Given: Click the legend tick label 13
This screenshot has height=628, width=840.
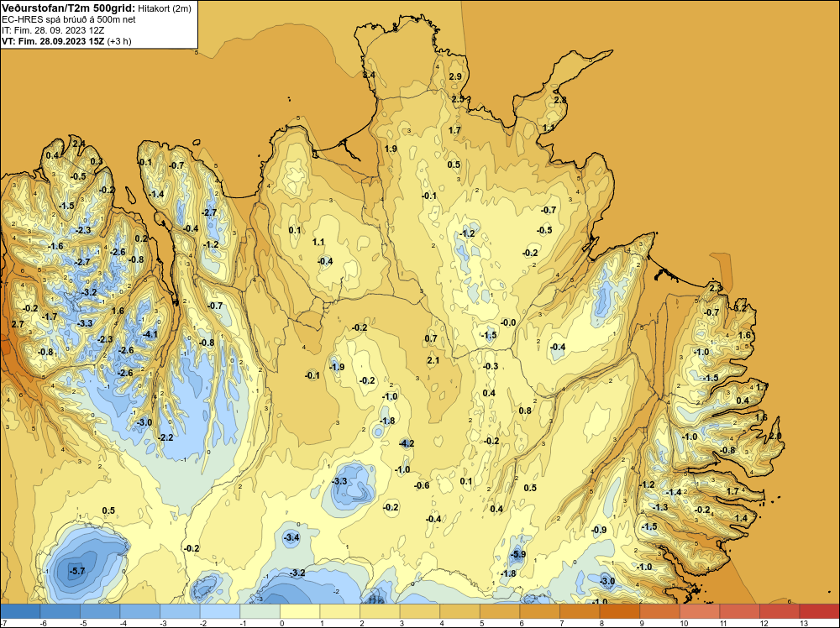Looking at the screenshot, I should coord(804,623).
